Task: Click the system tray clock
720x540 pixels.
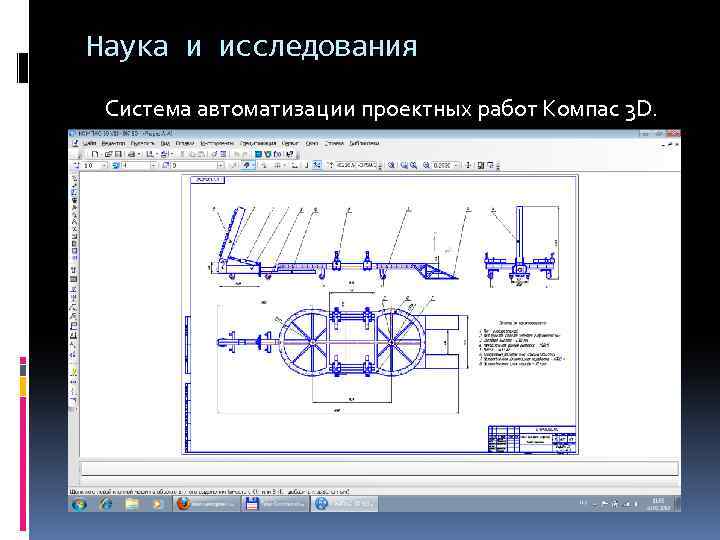Action: (658, 504)
